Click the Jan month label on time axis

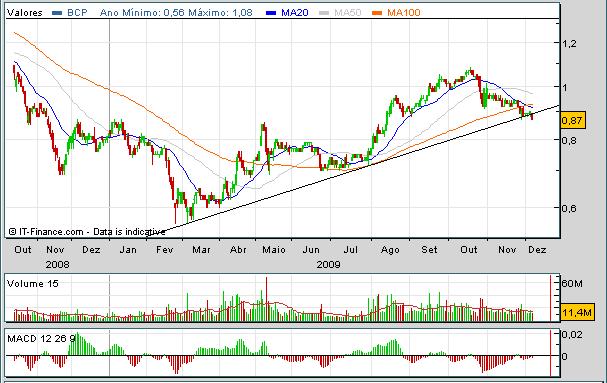coord(128,250)
